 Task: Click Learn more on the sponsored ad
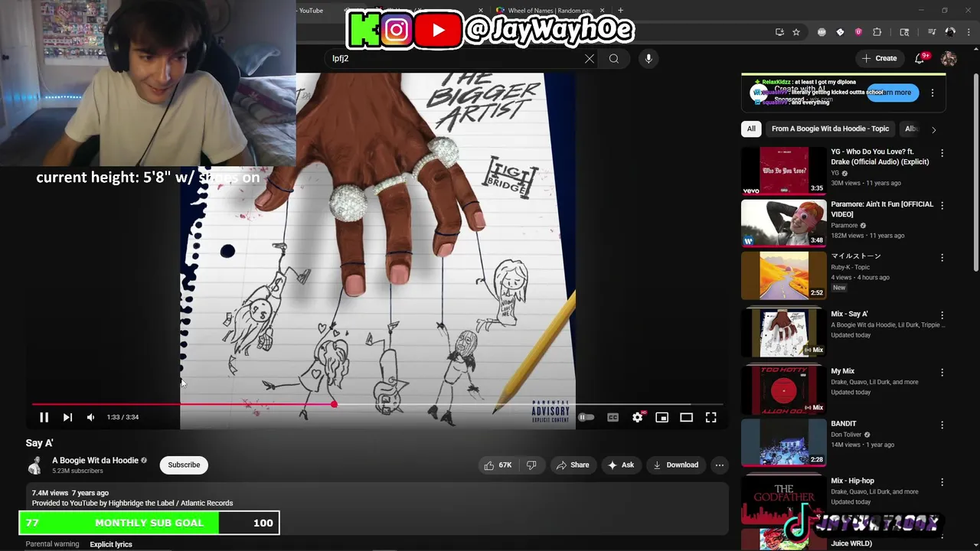click(x=893, y=93)
